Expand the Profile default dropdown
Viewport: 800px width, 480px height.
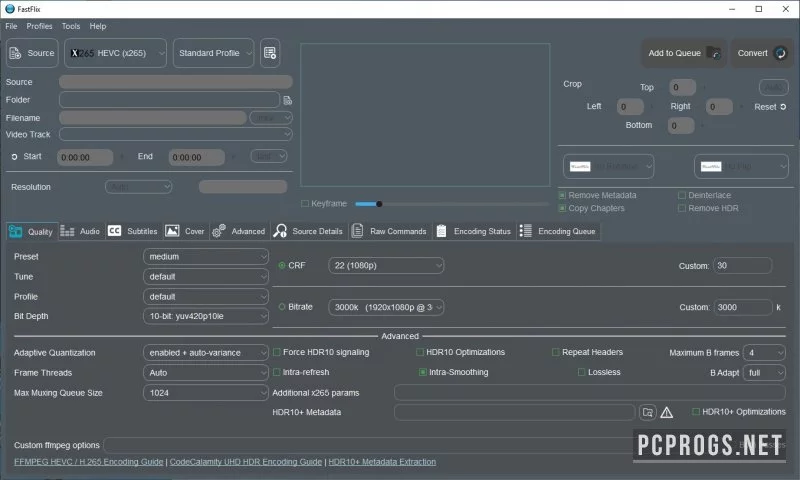click(206, 296)
